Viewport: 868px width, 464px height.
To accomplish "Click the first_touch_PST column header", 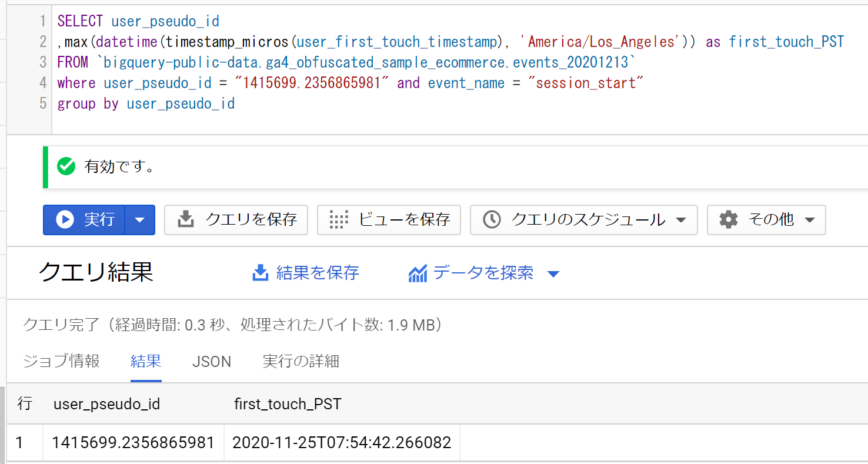I will click(x=288, y=404).
